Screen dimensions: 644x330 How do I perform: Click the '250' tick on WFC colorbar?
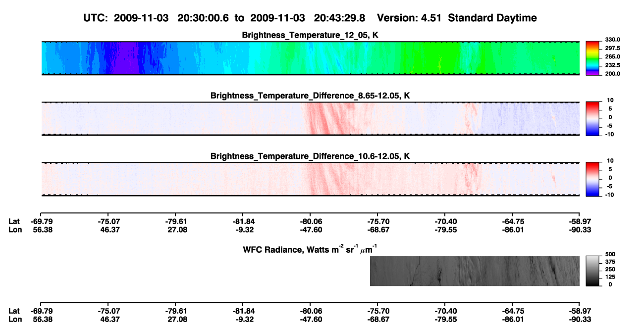pos(610,269)
